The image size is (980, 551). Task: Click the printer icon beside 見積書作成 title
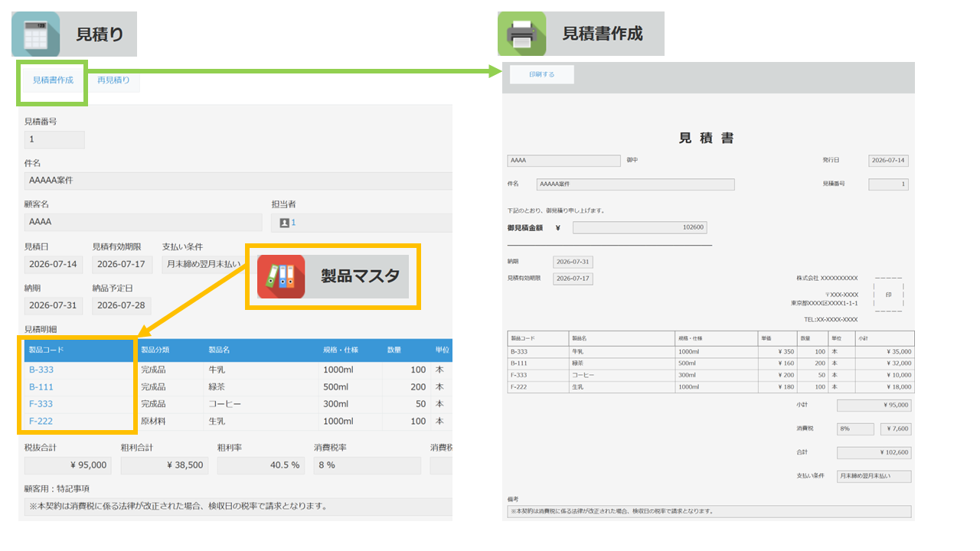(521, 34)
